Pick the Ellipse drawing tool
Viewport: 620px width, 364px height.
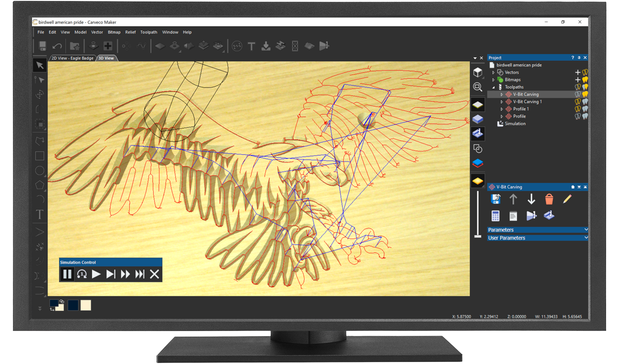39,170
